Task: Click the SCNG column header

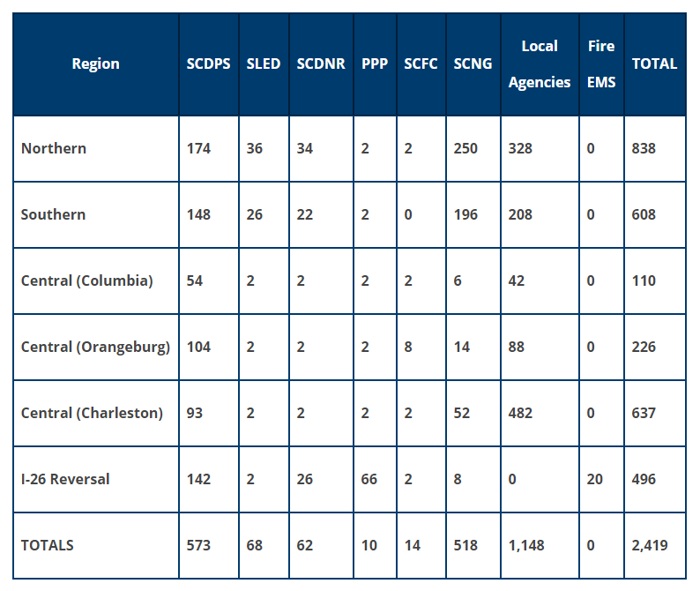Action: (x=473, y=64)
